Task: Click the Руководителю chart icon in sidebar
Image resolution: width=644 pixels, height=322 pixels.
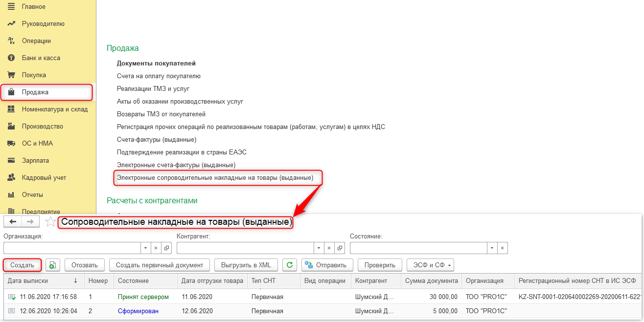Action: (12, 23)
